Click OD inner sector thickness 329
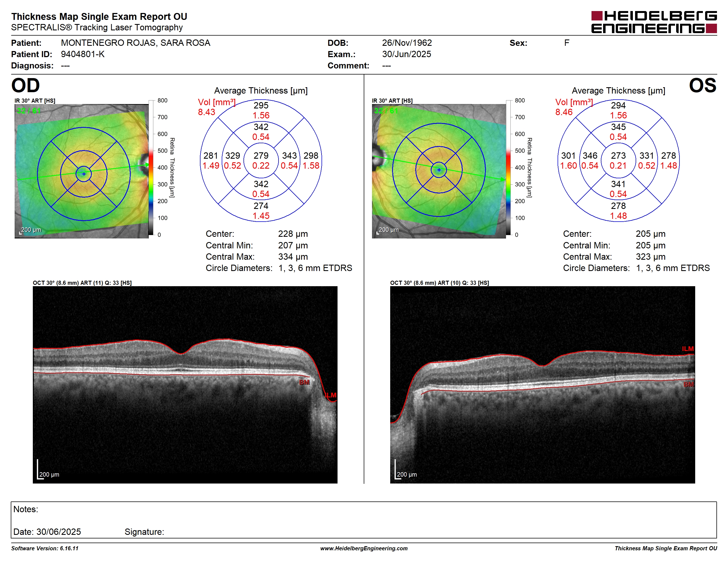 point(233,156)
